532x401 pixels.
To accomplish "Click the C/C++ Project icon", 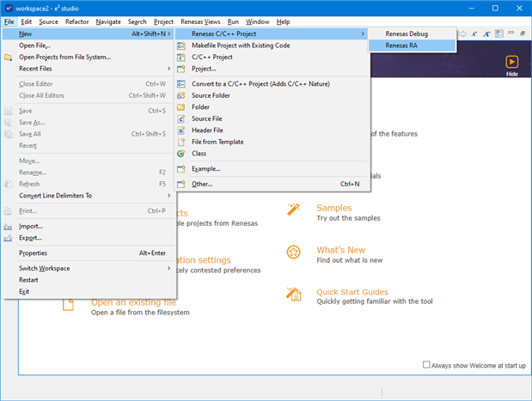I will [x=181, y=58].
